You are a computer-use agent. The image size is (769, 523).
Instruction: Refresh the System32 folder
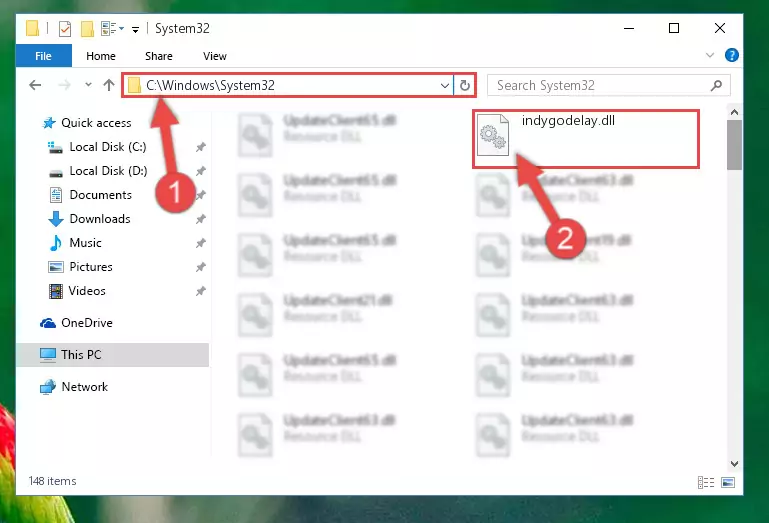(465, 86)
